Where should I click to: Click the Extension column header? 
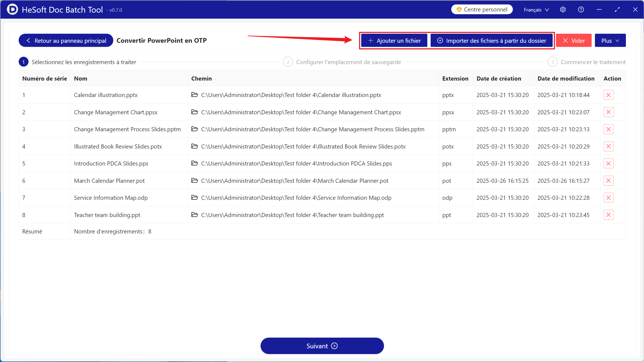pyautogui.click(x=455, y=79)
